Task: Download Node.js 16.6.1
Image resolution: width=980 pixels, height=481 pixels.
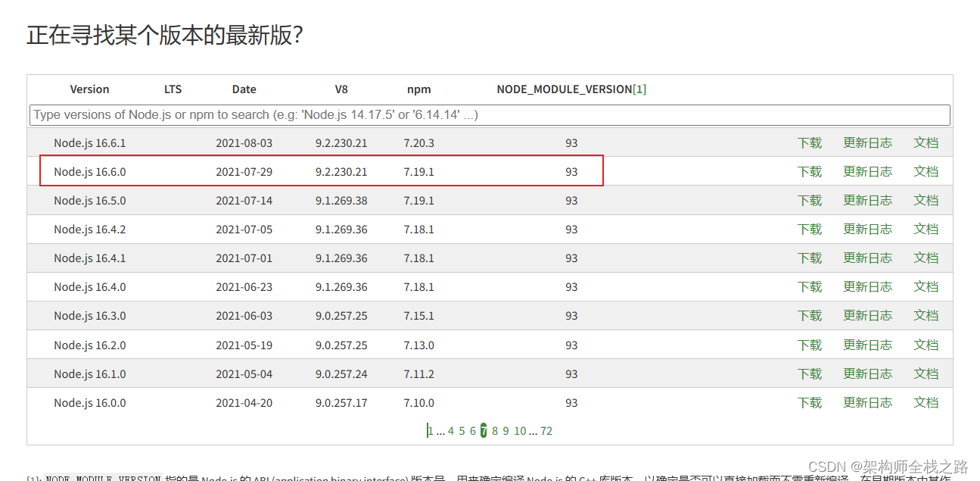Action: pyautogui.click(x=809, y=143)
